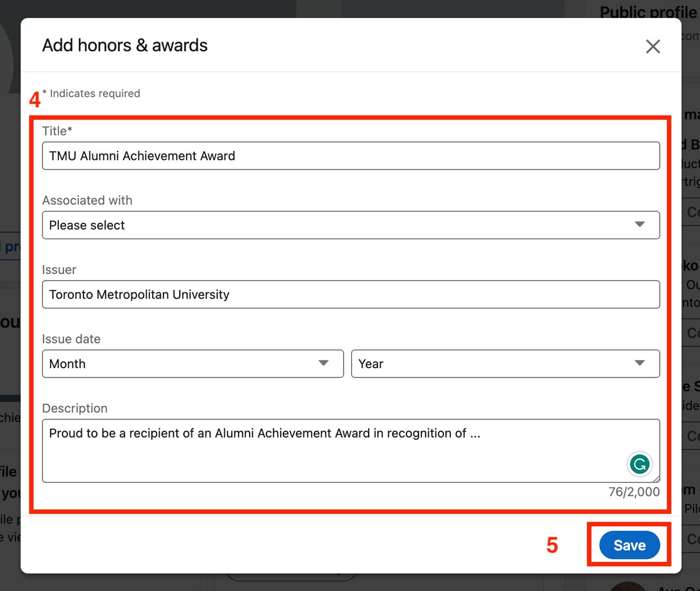
Task: Save the new honors & awards entry
Action: [x=629, y=544]
